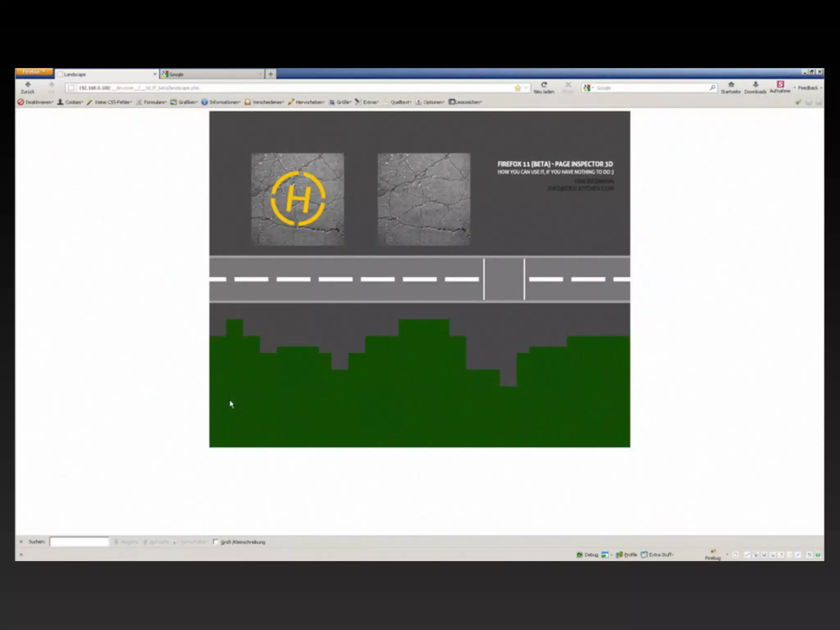
Task: Click the green checkmark validation icon
Action: pyautogui.click(x=798, y=102)
